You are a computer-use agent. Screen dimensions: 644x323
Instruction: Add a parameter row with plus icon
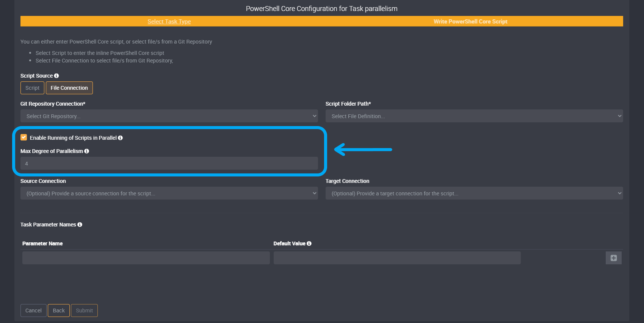pyautogui.click(x=613, y=258)
